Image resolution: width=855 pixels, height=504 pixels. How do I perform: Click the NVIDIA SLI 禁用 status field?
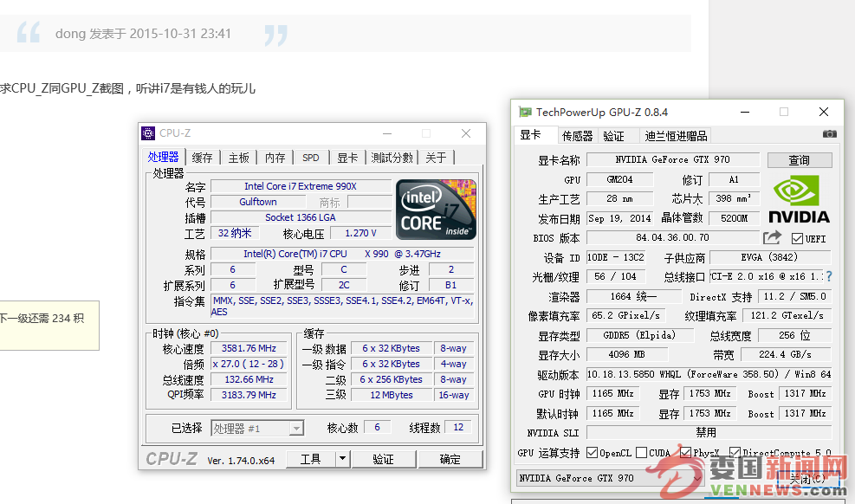pos(709,433)
